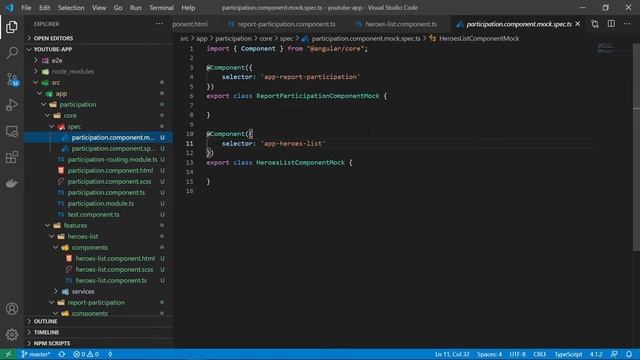
Task: Open editor More Actions menu
Action: (627, 24)
